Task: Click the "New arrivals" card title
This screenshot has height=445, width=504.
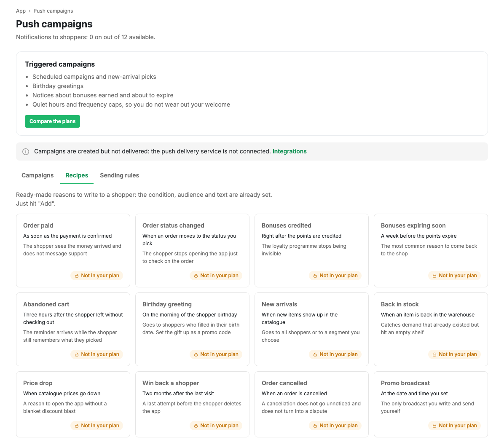Action: tap(279, 305)
